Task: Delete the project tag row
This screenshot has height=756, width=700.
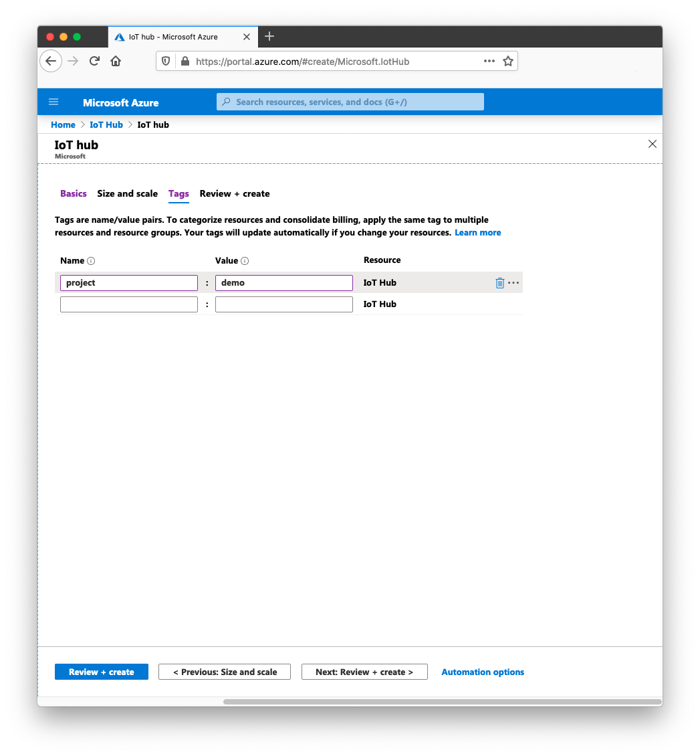Action: pos(500,283)
